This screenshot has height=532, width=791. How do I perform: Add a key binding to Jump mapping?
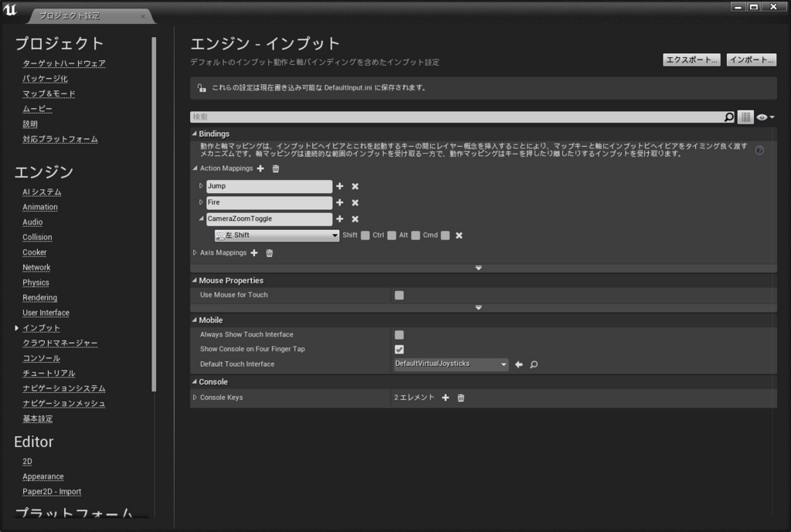point(340,186)
